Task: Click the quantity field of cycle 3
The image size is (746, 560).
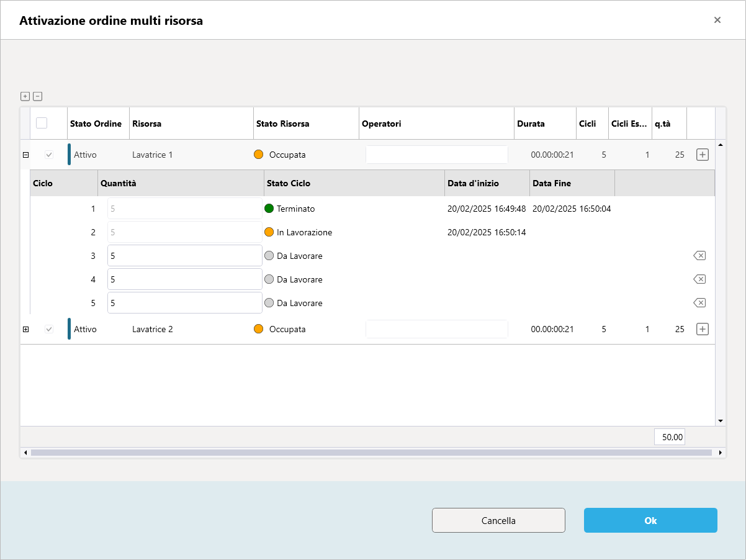Action: click(185, 256)
